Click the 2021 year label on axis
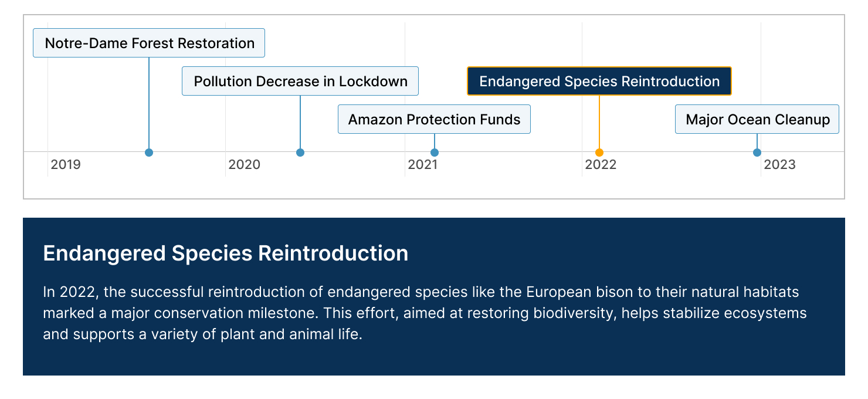The height and width of the screenshot is (399, 868). (423, 165)
